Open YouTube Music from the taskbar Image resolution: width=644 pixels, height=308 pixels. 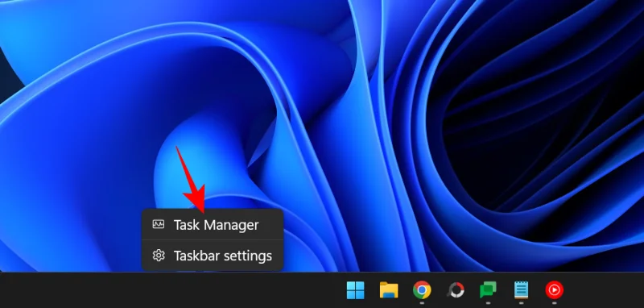[x=554, y=290]
